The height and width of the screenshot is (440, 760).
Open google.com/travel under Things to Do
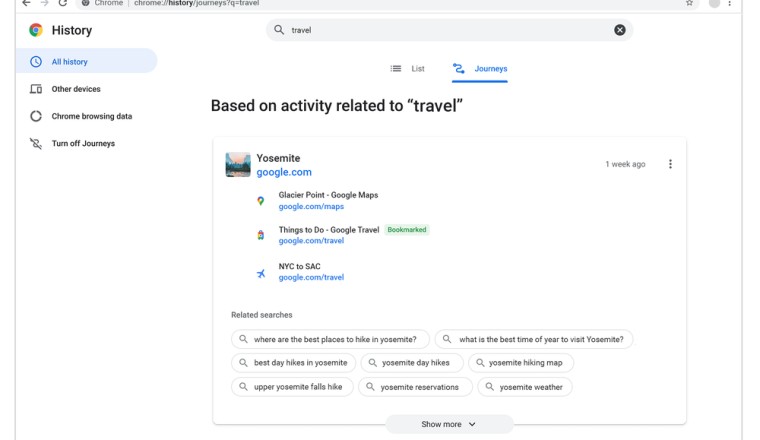click(x=311, y=241)
